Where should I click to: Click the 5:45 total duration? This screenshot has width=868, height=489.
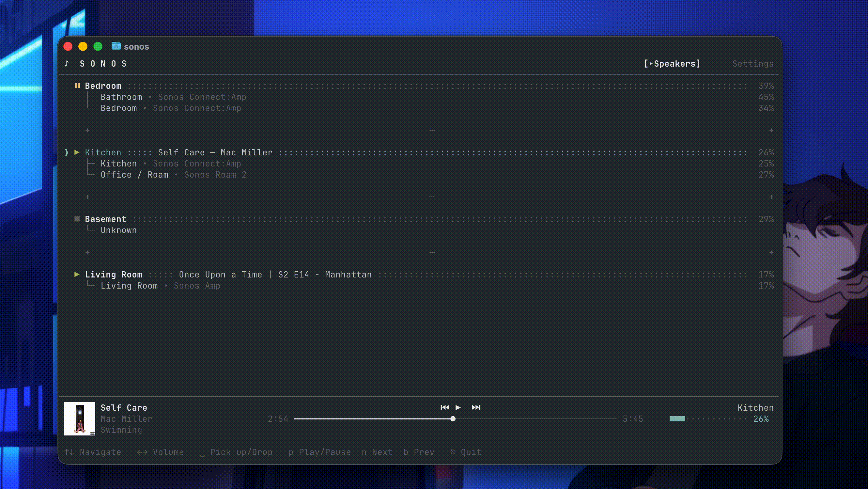pos(633,419)
